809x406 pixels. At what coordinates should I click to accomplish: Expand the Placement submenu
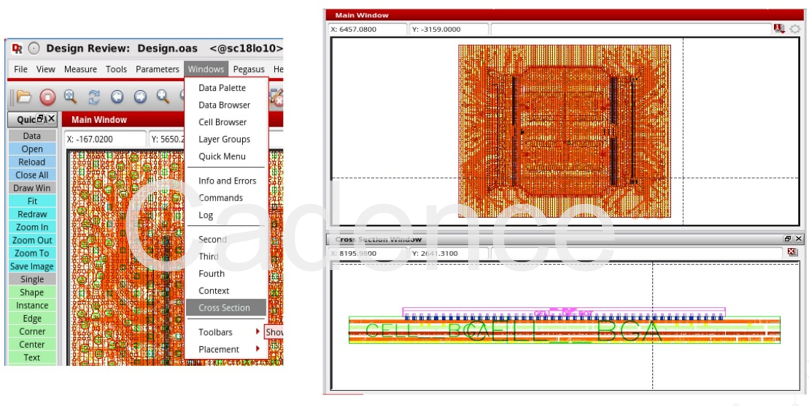(x=226, y=349)
